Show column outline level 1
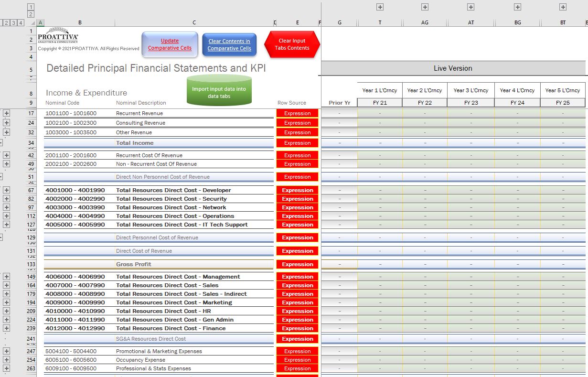 point(31,7)
